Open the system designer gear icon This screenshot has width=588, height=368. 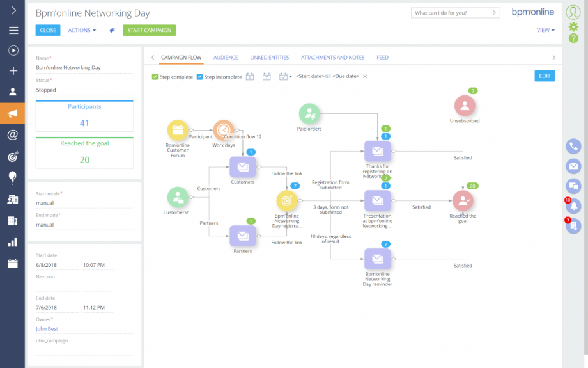(x=573, y=27)
